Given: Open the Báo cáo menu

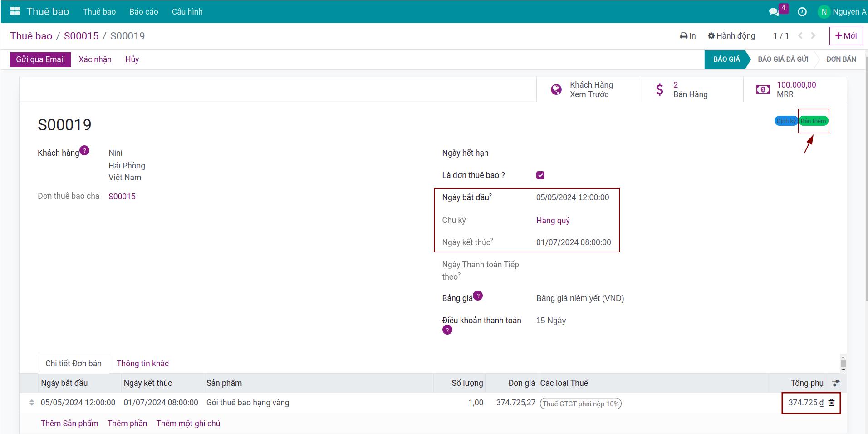Looking at the screenshot, I should [x=143, y=12].
